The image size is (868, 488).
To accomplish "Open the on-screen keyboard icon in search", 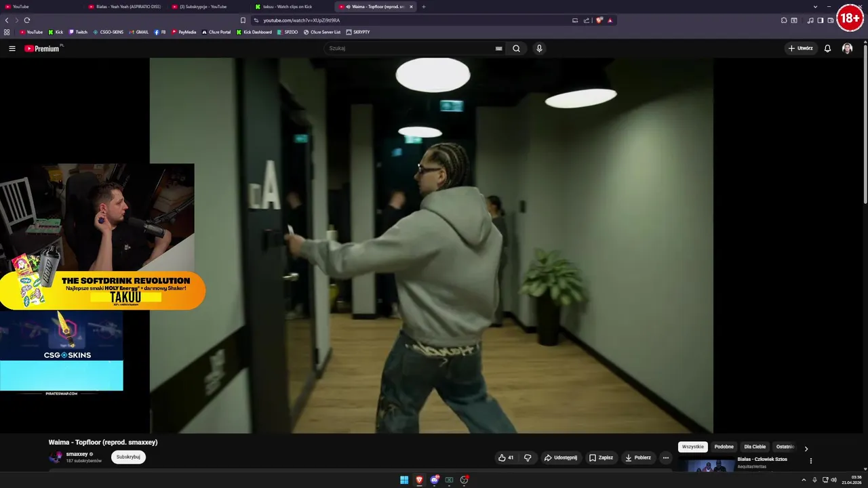I will (498, 48).
